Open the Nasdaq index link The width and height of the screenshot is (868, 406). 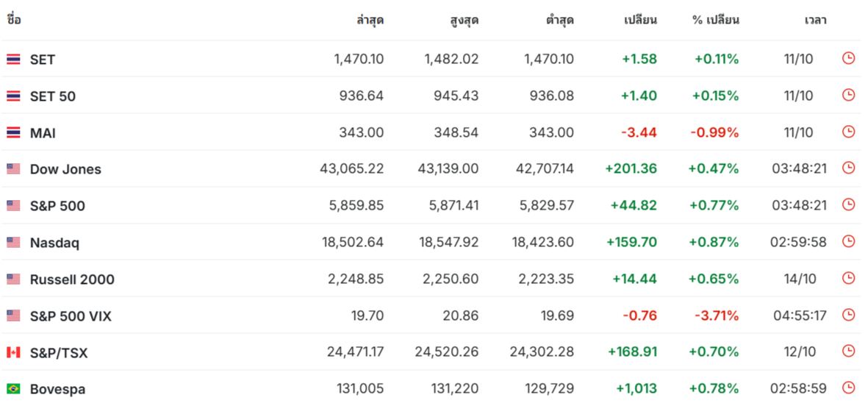(54, 243)
